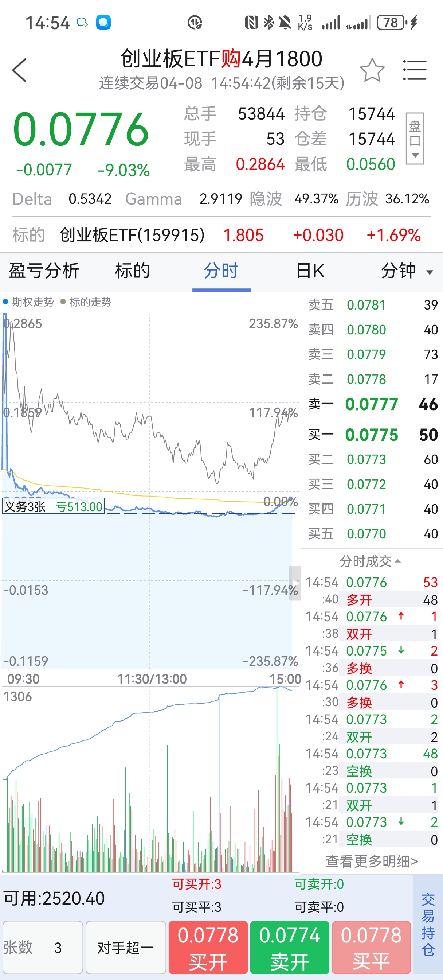Tap the 0.0778 买平 button

371,947
